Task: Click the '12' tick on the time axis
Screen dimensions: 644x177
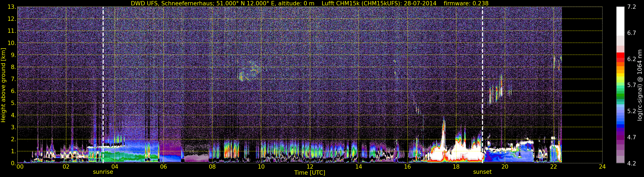Action: 310,167
